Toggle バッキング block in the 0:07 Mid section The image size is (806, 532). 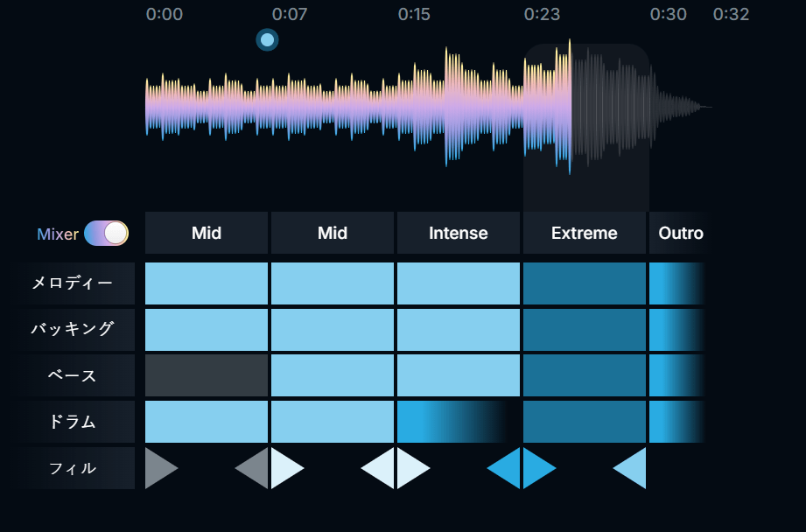click(333, 330)
